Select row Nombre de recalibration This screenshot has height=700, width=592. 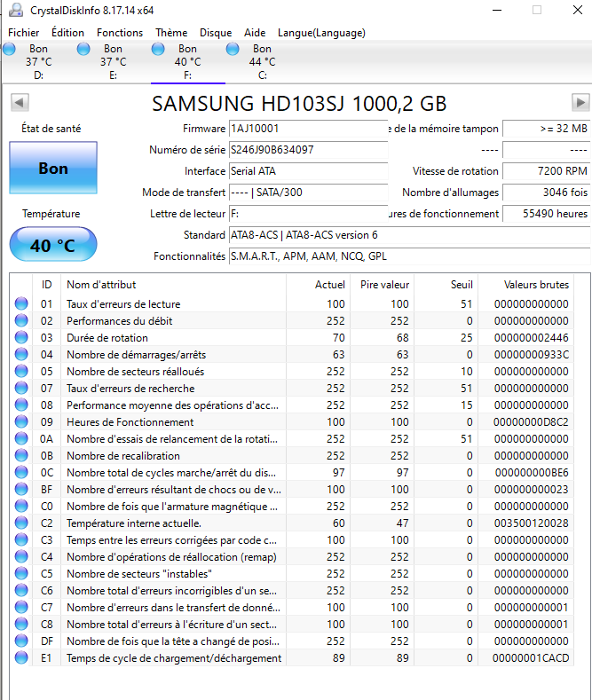coord(291,456)
